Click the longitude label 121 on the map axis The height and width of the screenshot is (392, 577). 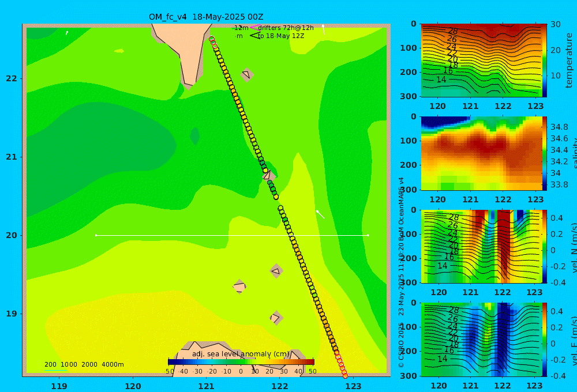[x=207, y=386]
